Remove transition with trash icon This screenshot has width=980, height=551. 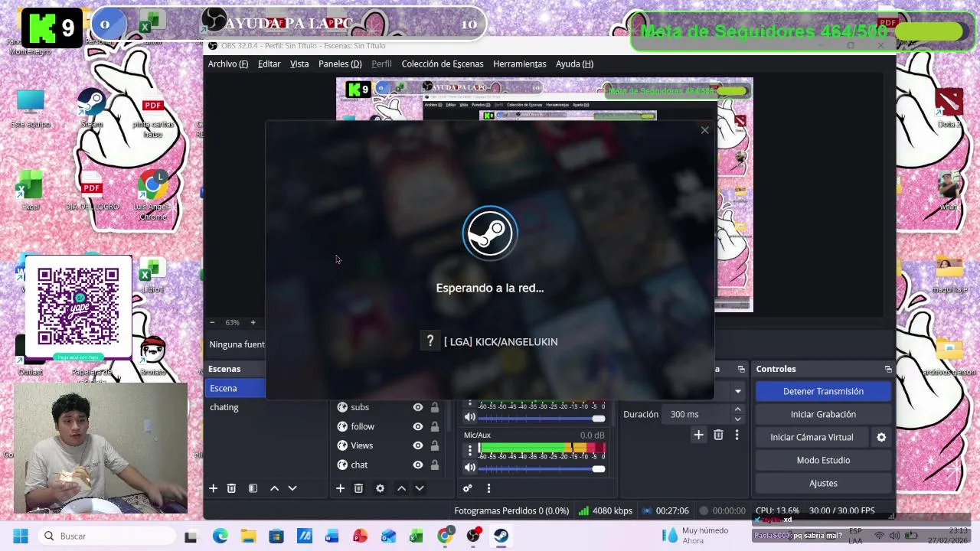click(x=718, y=435)
